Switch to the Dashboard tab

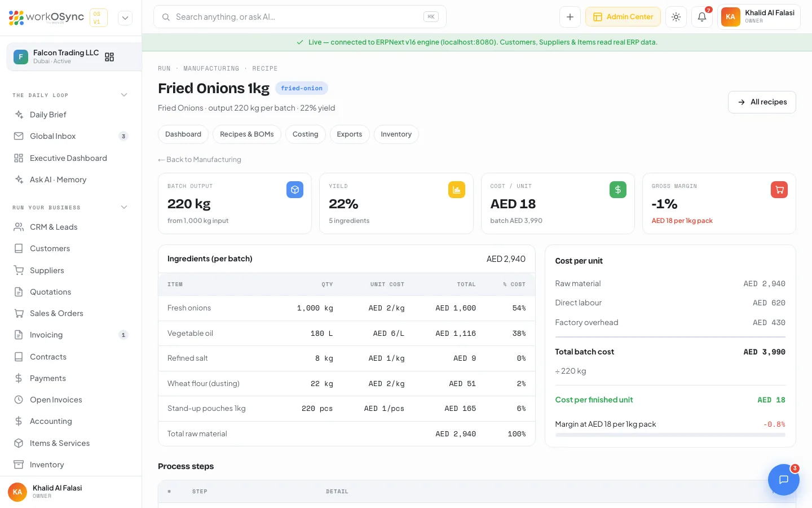pos(183,134)
